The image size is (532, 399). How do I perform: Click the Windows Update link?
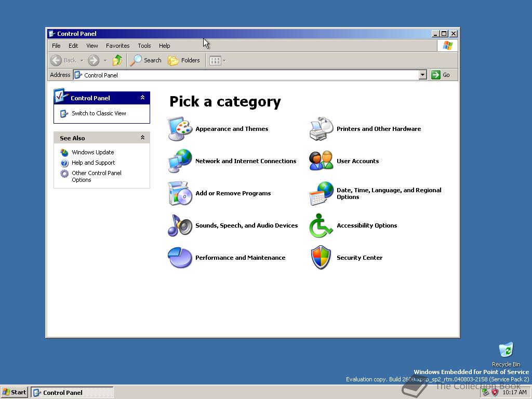(x=92, y=152)
